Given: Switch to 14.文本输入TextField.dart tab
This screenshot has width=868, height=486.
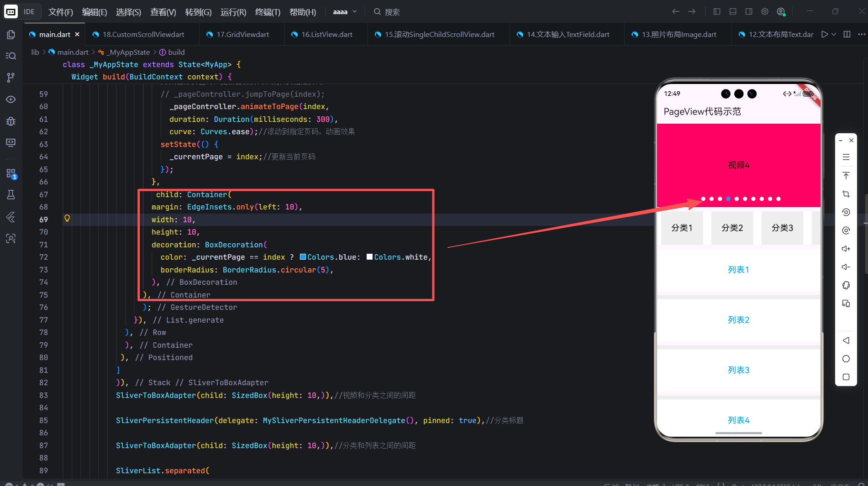Looking at the screenshot, I should click(568, 34).
